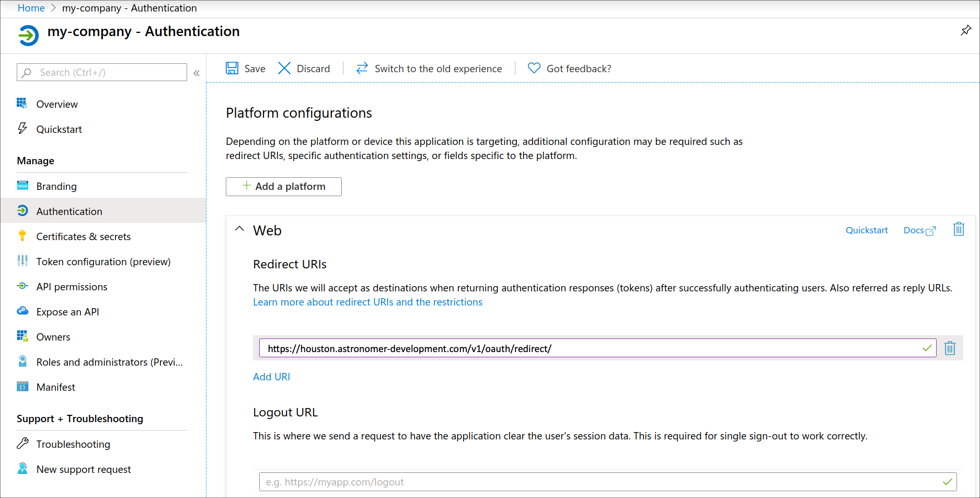Delete the Web platform configuration
Image resolution: width=980 pixels, height=498 pixels.
(958, 230)
